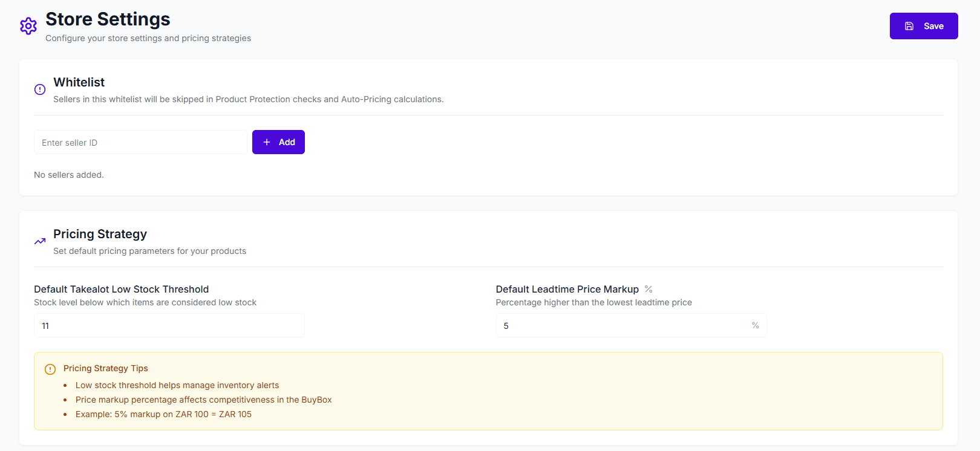Click the Default Leadtime Price Markup label
Viewport: 980px width, 451px height.
[567, 290]
